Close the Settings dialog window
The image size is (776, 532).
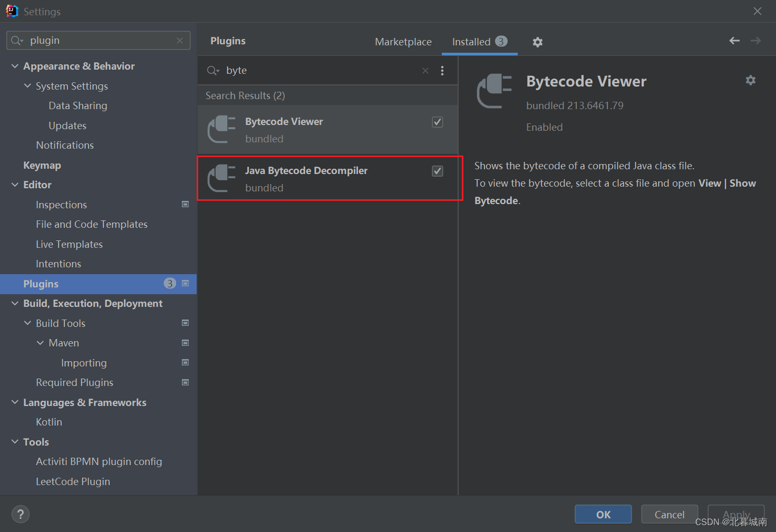758,11
